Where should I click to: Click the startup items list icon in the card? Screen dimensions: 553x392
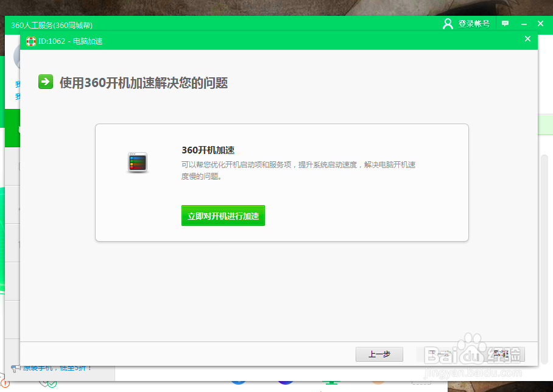[x=136, y=163]
